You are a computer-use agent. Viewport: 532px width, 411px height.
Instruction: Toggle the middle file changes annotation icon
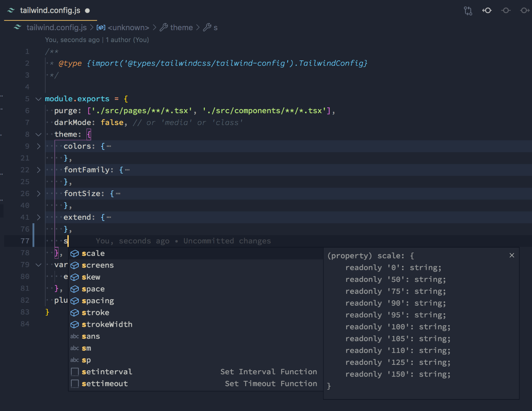coord(506,10)
